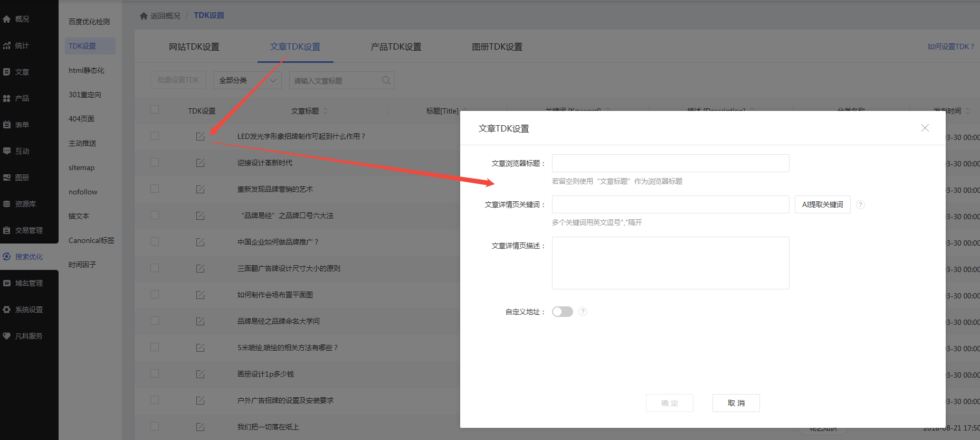This screenshot has height=440, width=980.
Task: Open the Canonical标签 submenu item
Action: 91,240
